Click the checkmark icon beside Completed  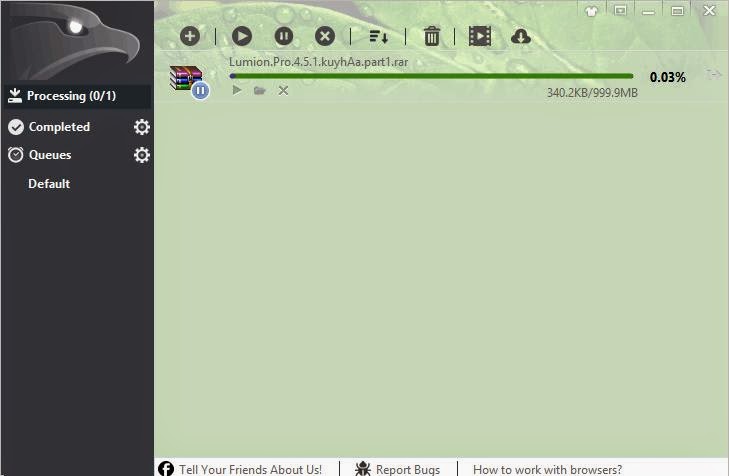(x=16, y=127)
